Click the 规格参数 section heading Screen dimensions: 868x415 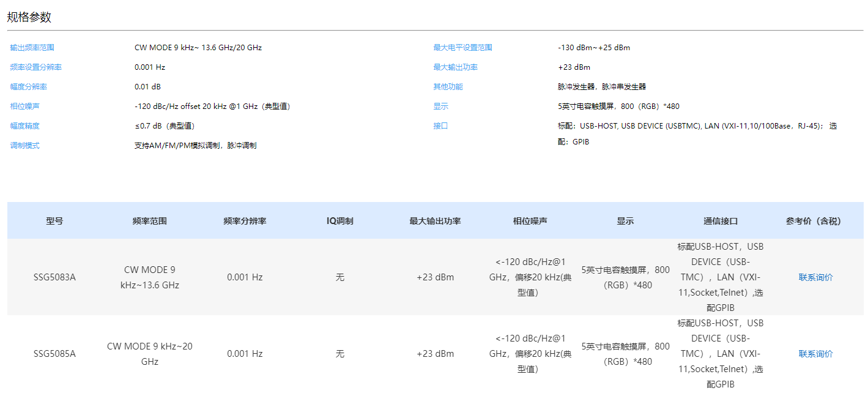click(29, 17)
